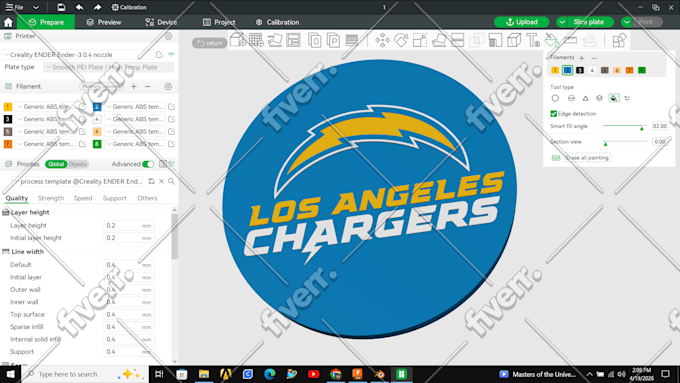
Task: Open printer settings gear icon
Action: click(169, 36)
